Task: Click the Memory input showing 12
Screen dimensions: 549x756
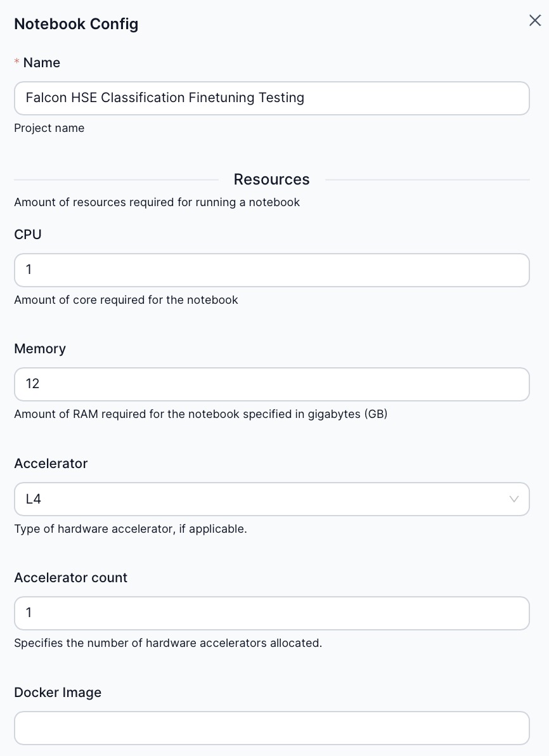Action: (271, 384)
